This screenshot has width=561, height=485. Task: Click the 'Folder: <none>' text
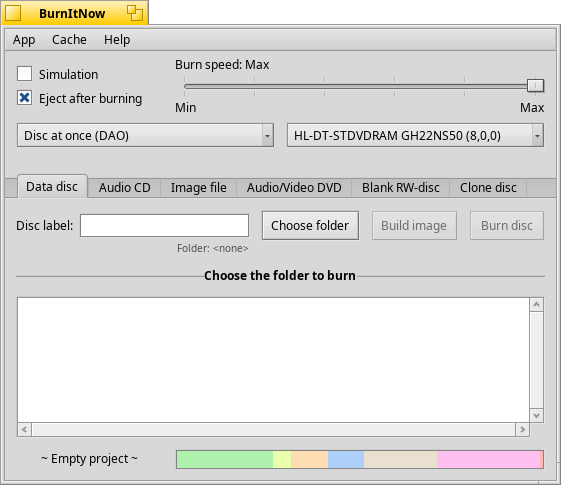[213, 248]
